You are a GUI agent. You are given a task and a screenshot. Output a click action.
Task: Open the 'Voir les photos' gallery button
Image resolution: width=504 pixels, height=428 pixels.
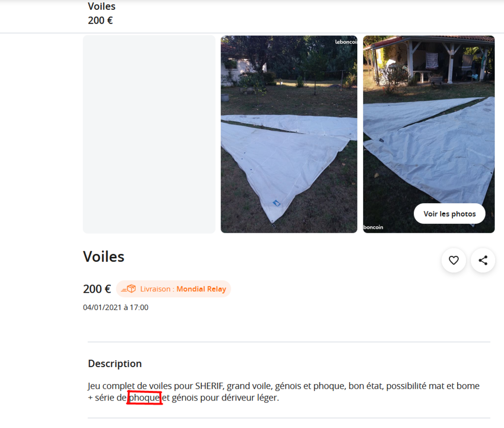pyautogui.click(x=449, y=214)
